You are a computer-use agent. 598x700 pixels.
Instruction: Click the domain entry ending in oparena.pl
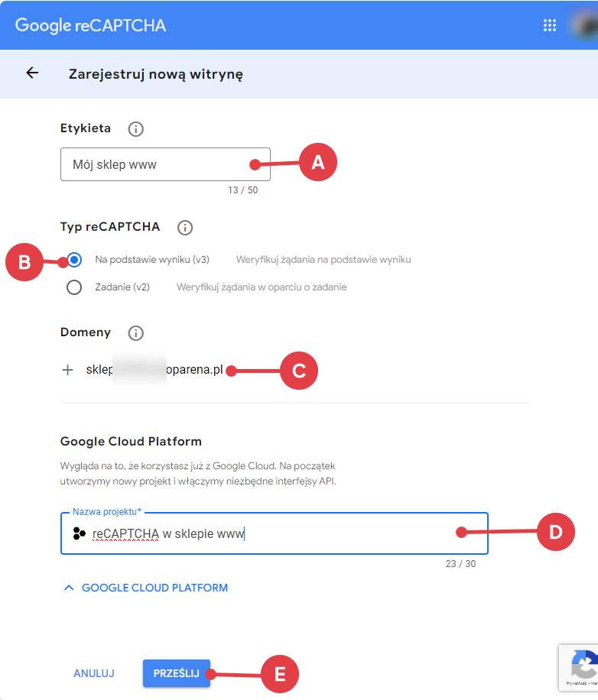point(154,370)
